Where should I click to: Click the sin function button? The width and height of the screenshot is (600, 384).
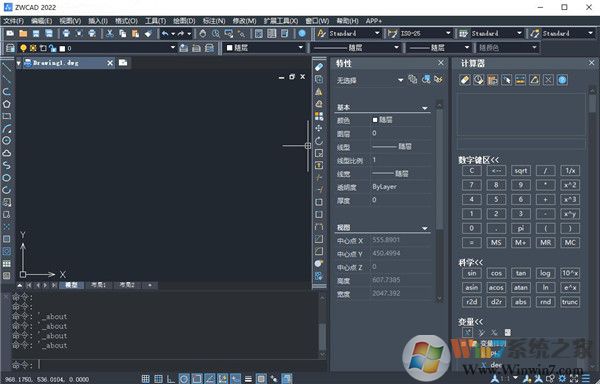tap(471, 273)
